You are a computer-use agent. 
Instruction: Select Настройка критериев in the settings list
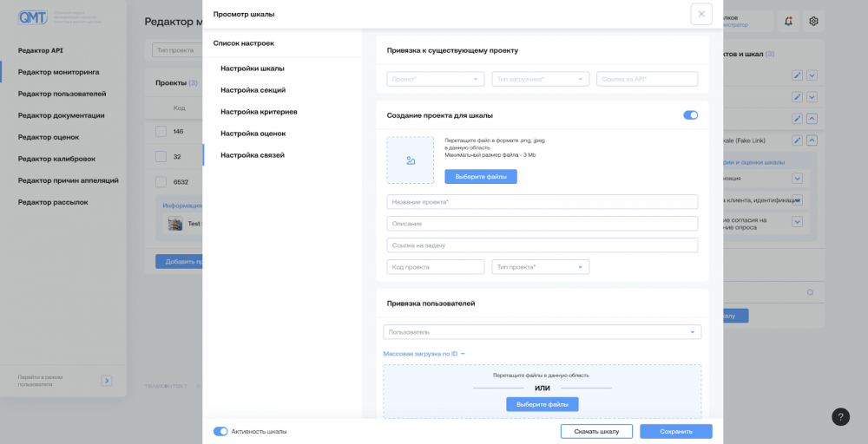[x=259, y=112]
